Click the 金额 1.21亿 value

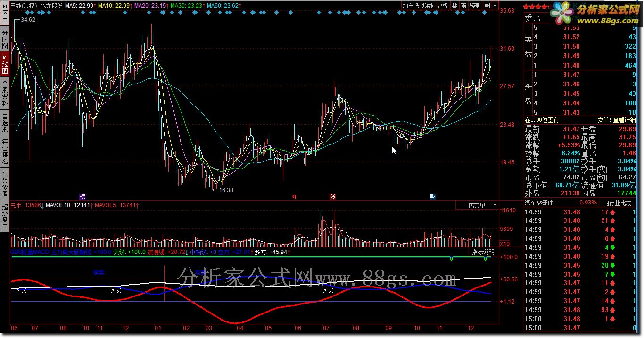point(569,169)
